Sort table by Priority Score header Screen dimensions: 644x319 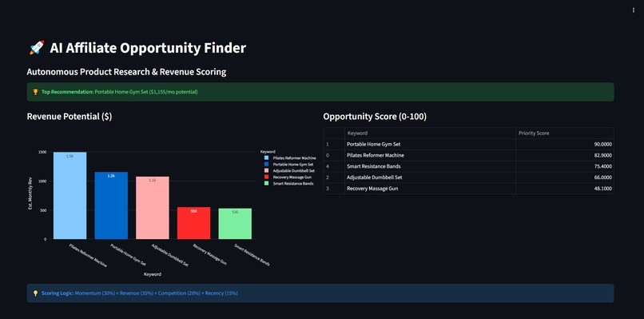click(x=565, y=134)
